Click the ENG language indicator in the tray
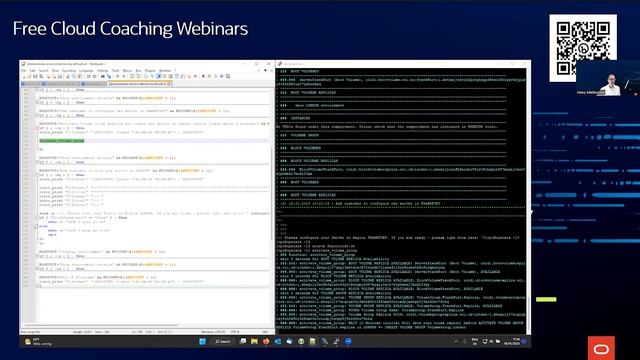This screenshot has height=360, width=640. point(475,341)
